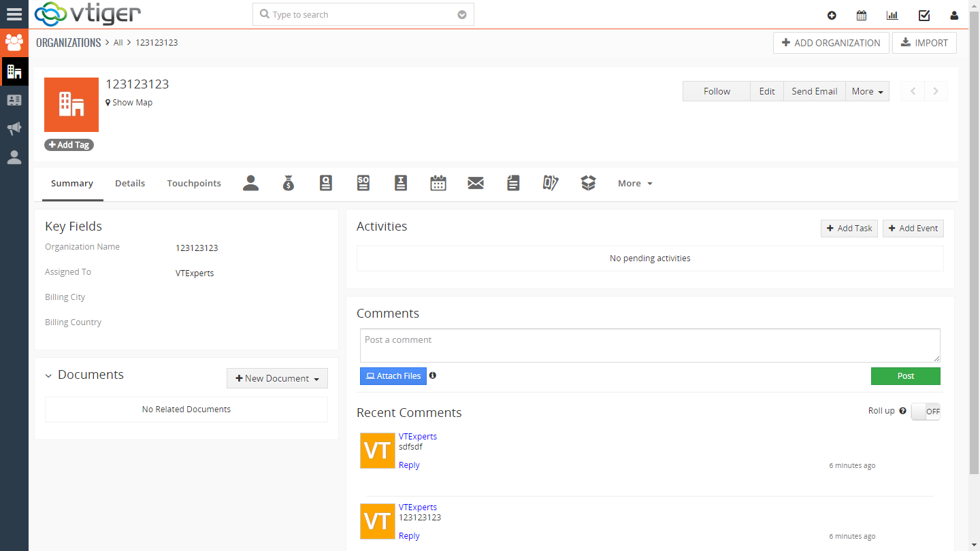Click the Organization Name value 123123123
Viewport: 980px width, 551px height.
coord(197,248)
